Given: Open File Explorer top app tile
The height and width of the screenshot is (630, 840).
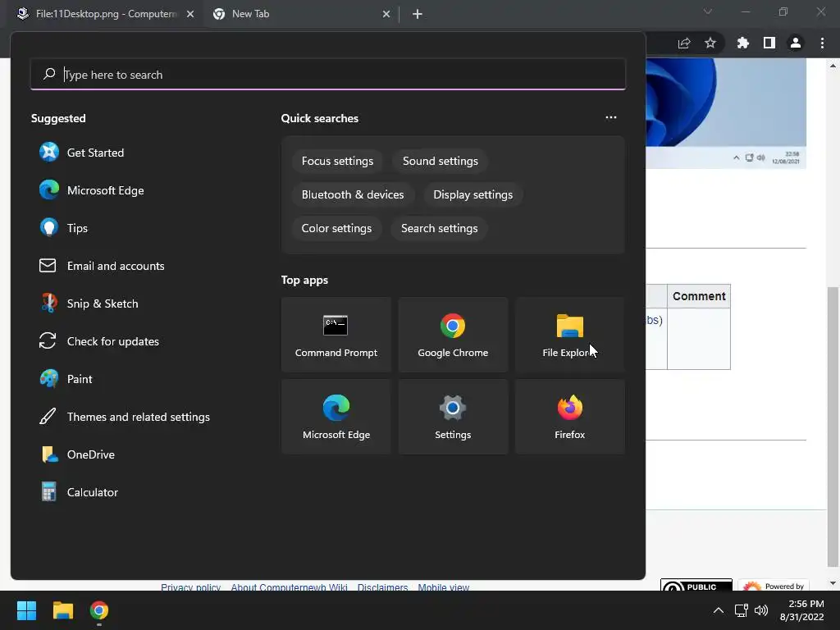Looking at the screenshot, I should coord(569,335).
